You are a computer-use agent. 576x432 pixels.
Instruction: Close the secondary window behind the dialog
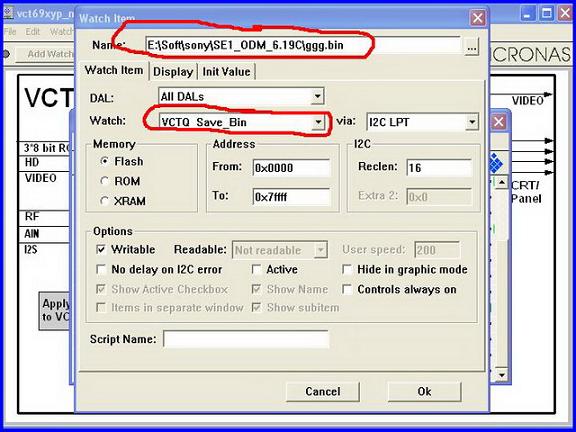[x=498, y=122]
